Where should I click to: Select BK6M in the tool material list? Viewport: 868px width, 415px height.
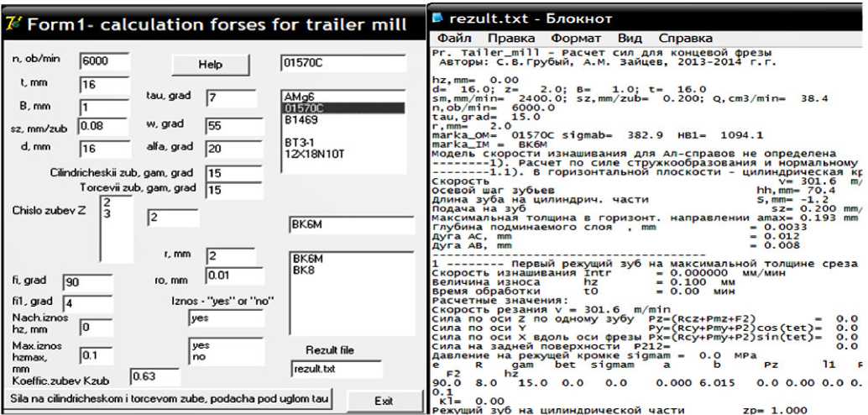[x=307, y=260]
